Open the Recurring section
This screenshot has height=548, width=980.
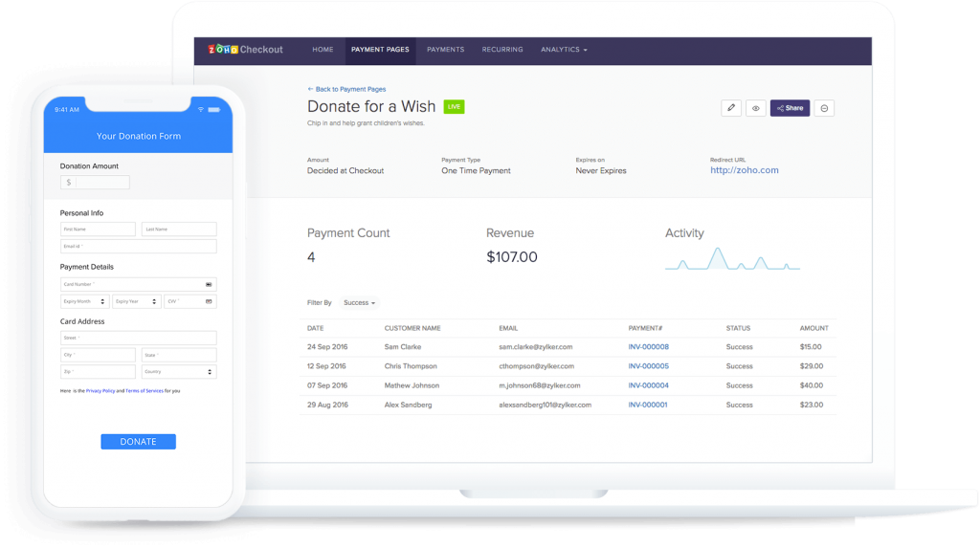pyautogui.click(x=502, y=50)
